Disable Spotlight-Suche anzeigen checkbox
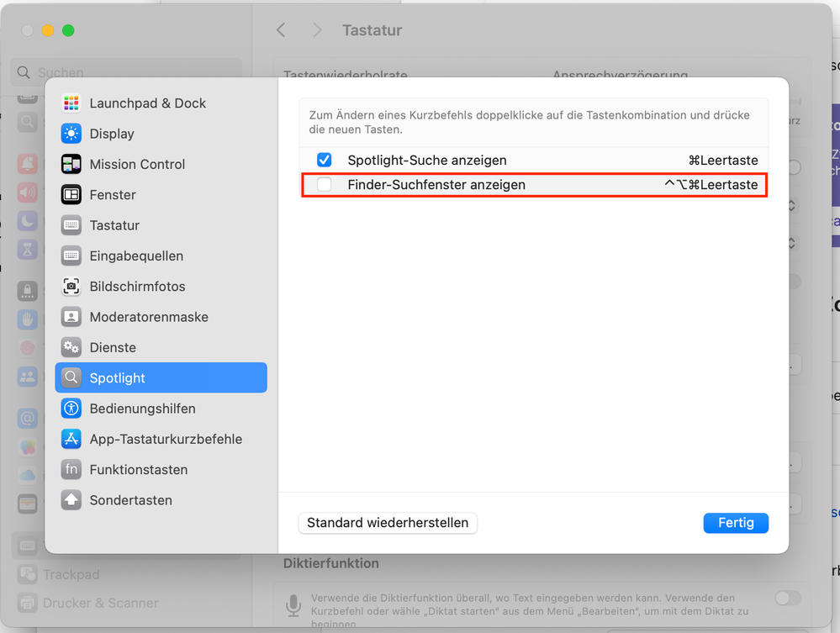Viewport: 840px width, 633px height. (325, 160)
